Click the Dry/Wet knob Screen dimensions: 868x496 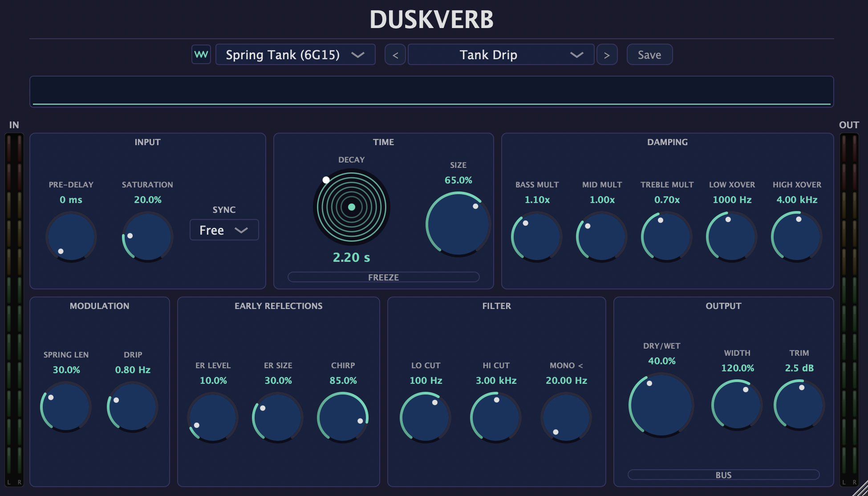tap(661, 405)
